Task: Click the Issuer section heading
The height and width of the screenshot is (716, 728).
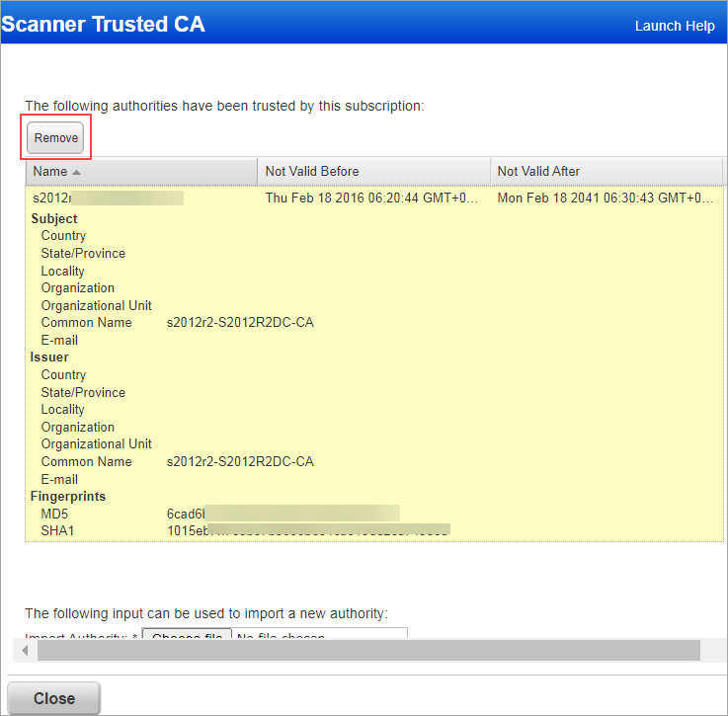Action: pos(49,358)
